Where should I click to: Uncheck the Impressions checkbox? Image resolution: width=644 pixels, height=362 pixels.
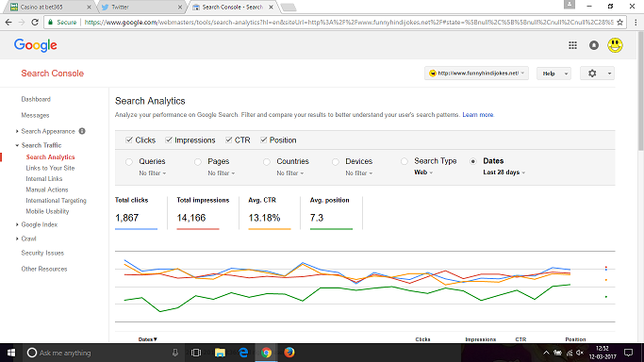point(169,140)
